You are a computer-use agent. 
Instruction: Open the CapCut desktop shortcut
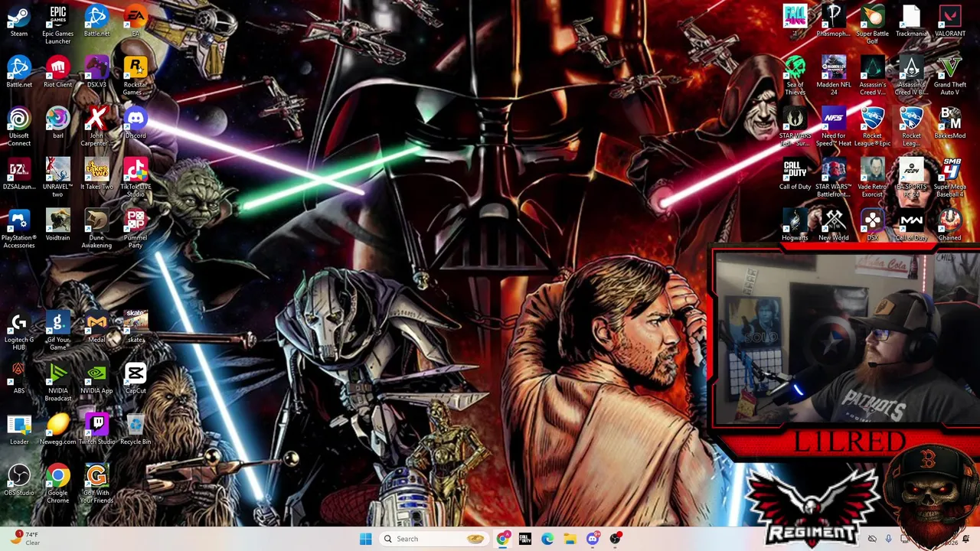tap(136, 378)
